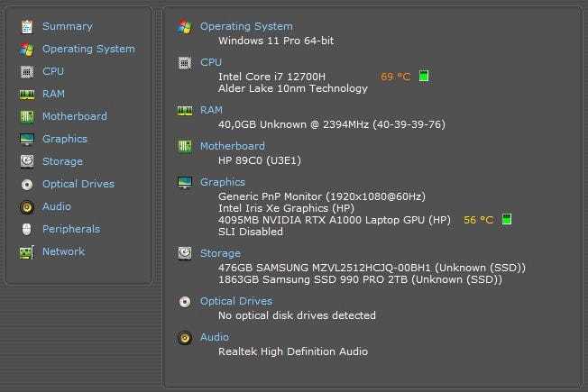Follow the Graphics heading link in summary
The image size is (588, 392).
point(223,182)
